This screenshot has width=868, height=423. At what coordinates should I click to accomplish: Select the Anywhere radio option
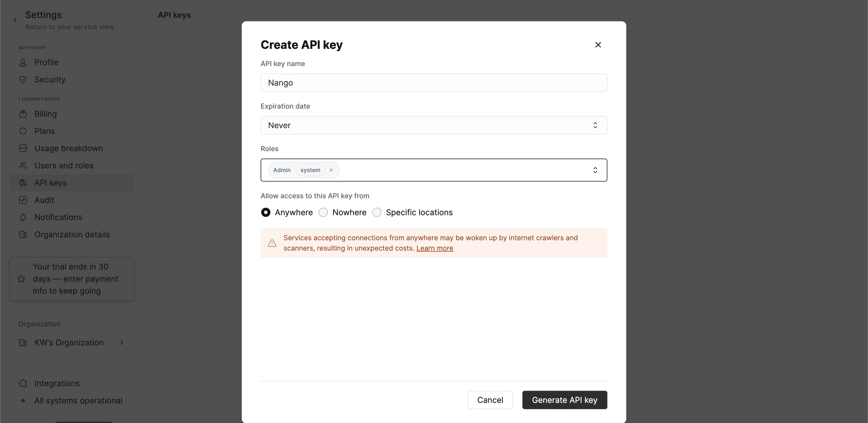(x=266, y=213)
